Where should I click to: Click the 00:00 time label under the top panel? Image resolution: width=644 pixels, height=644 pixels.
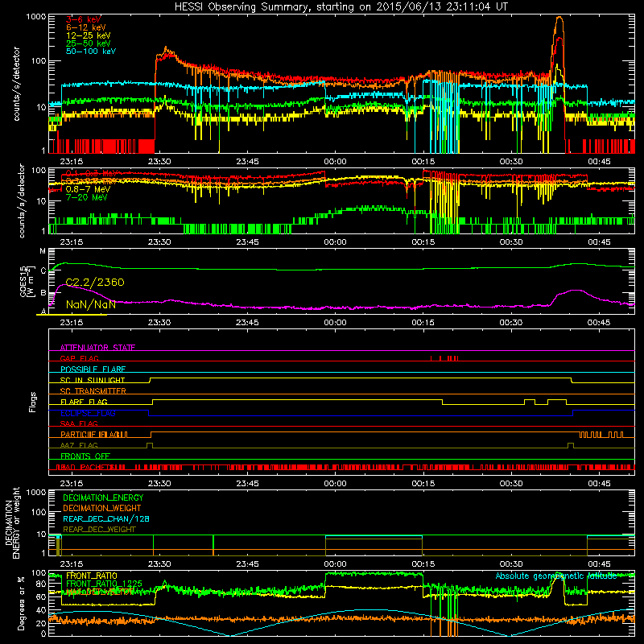pyautogui.click(x=335, y=162)
